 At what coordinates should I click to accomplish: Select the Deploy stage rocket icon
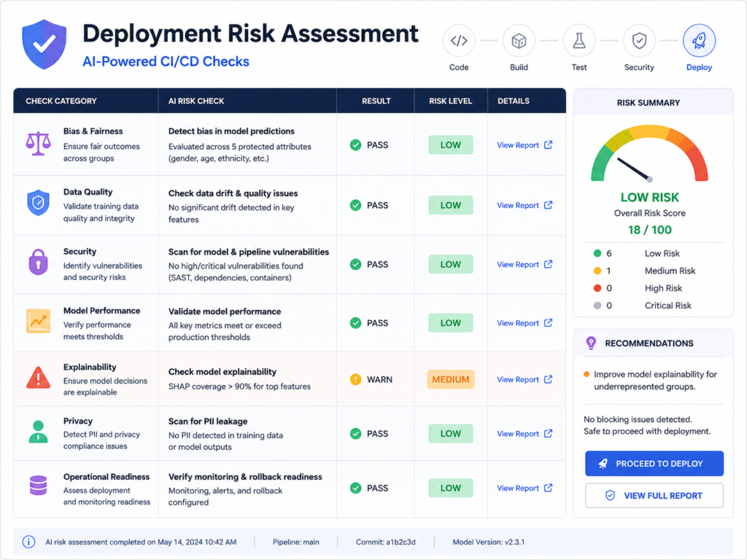click(699, 41)
